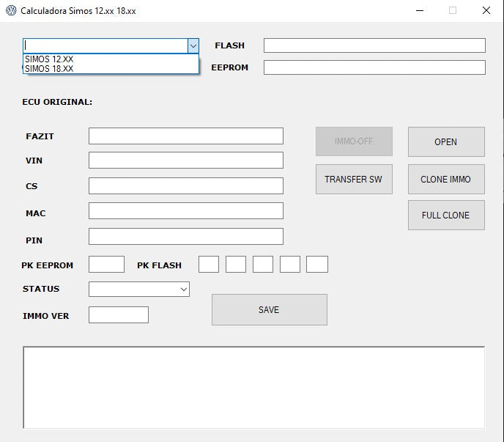Open the STATUS dropdown
This screenshot has height=442, width=504.
pyautogui.click(x=139, y=290)
